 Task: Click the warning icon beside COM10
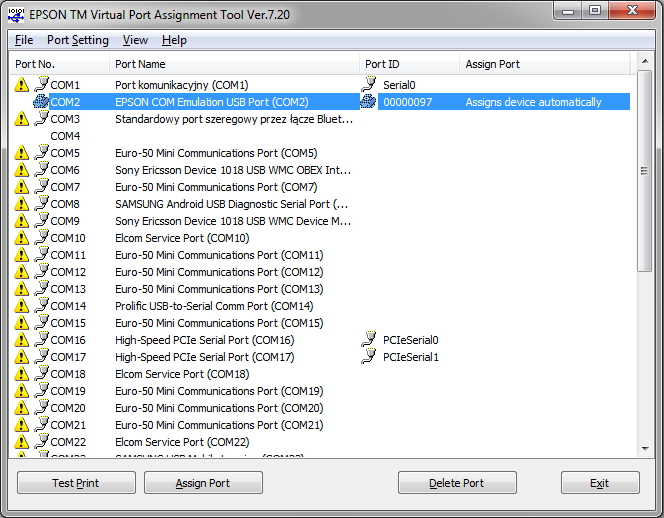click(x=21, y=238)
